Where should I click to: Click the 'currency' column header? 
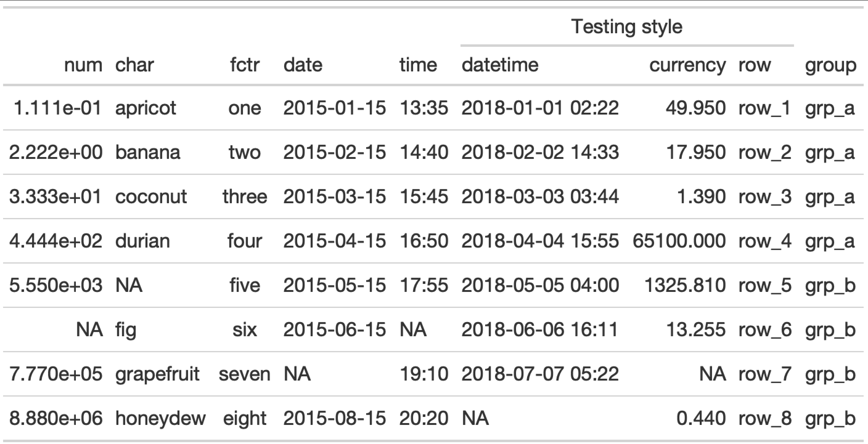(687, 65)
